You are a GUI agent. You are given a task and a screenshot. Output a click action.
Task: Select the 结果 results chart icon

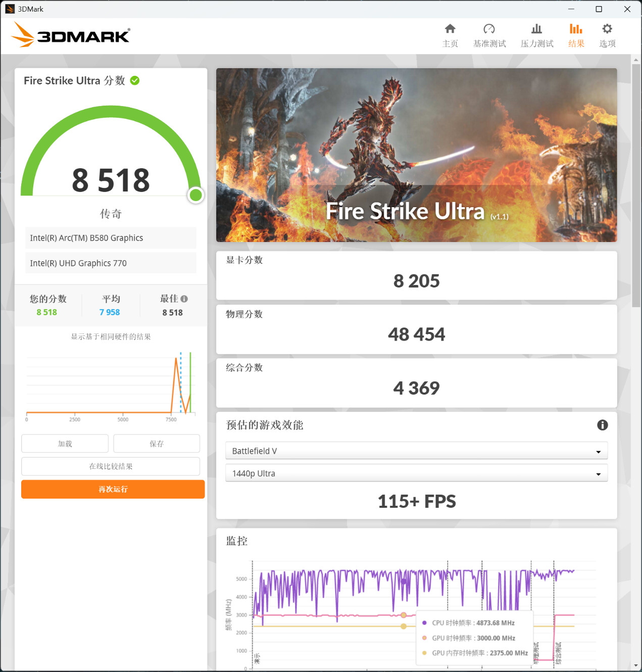576,29
